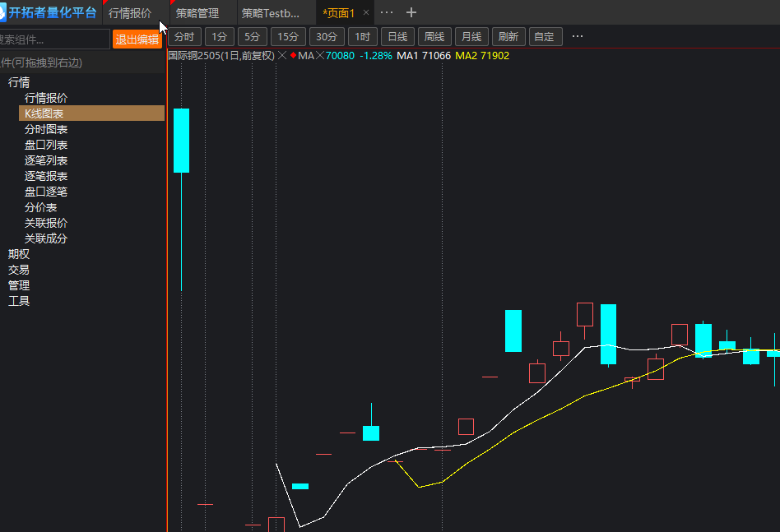Select the 逐笔报表 component

point(46,176)
